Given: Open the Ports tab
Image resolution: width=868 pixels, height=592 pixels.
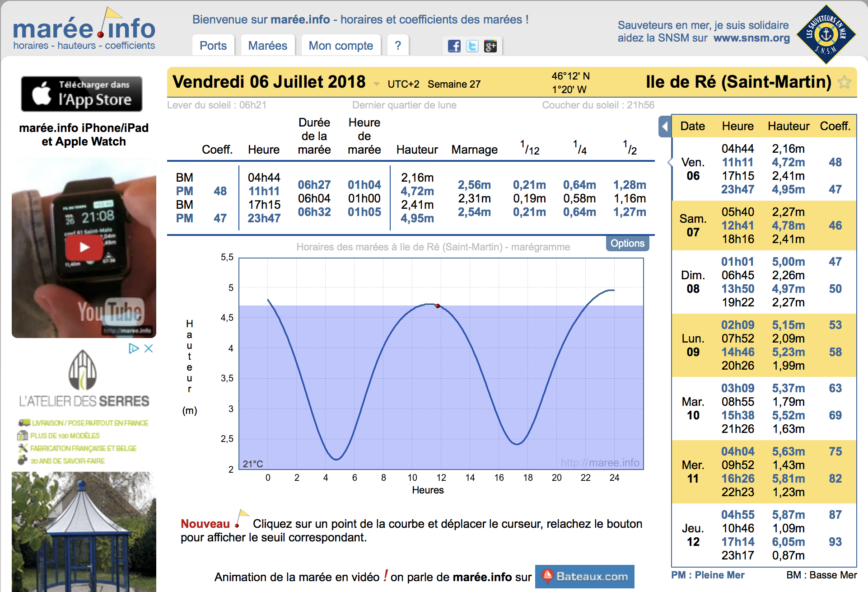Looking at the screenshot, I should click(x=213, y=46).
